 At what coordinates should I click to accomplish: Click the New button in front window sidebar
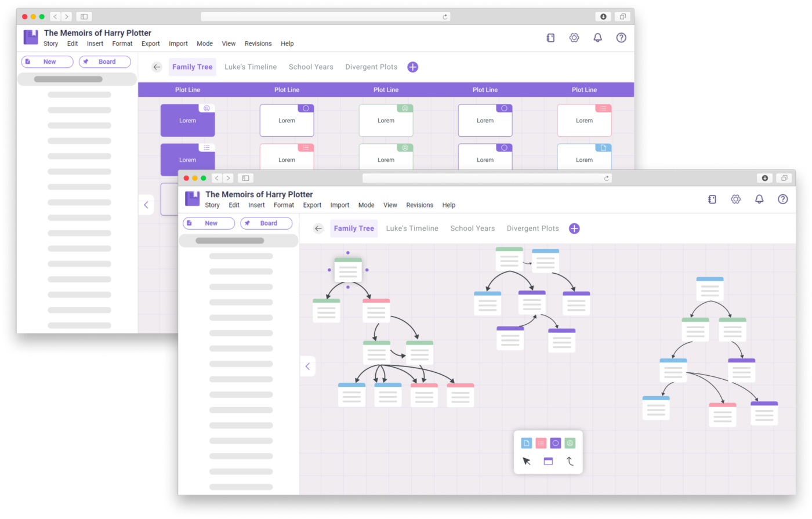209,223
